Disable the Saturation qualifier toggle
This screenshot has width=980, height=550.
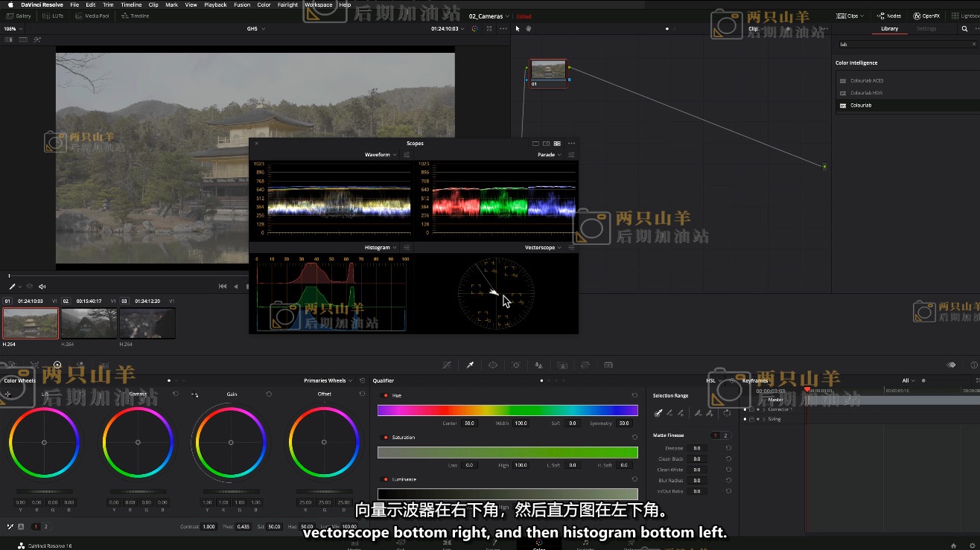point(386,438)
